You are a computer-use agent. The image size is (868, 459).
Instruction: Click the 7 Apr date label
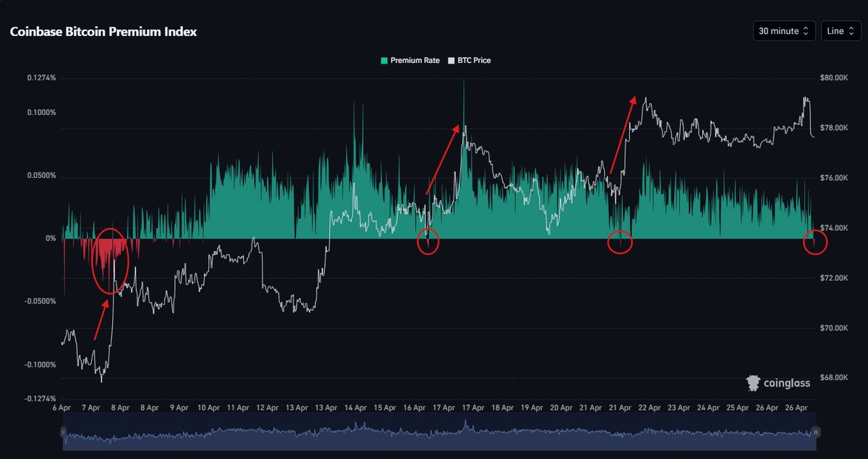92,408
